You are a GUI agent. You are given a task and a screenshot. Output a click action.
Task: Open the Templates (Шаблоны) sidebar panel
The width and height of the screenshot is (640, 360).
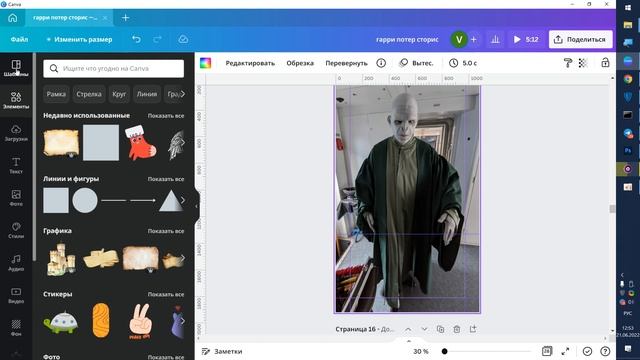[16, 68]
